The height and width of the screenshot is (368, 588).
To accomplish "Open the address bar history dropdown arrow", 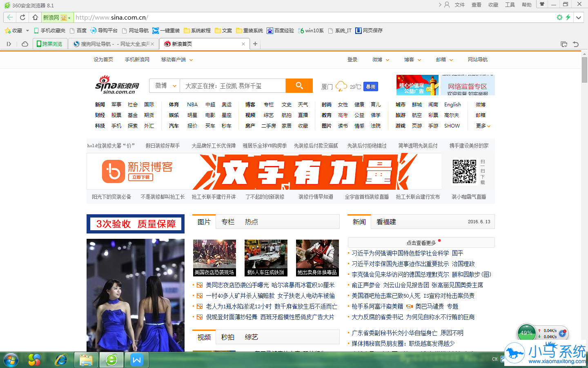I will tap(579, 18).
